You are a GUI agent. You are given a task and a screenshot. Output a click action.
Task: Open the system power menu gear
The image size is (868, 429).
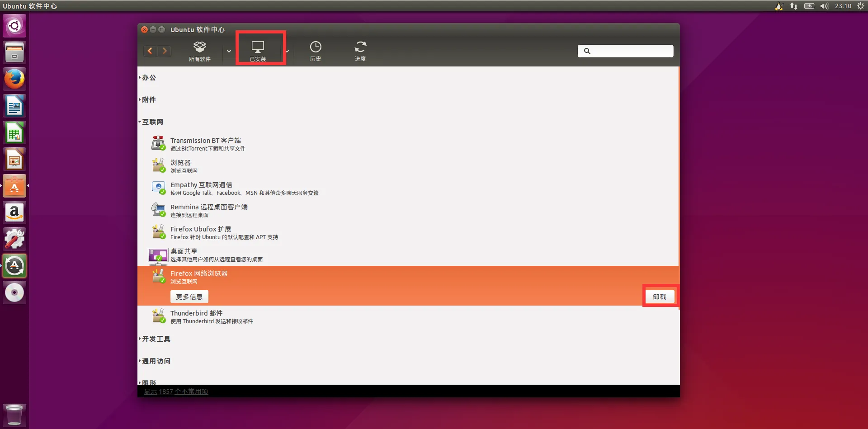861,6
